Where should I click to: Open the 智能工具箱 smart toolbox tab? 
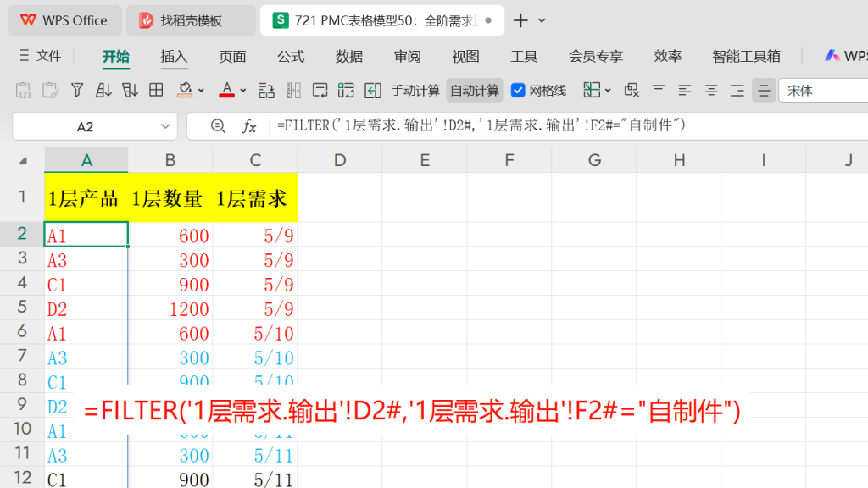point(746,57)
